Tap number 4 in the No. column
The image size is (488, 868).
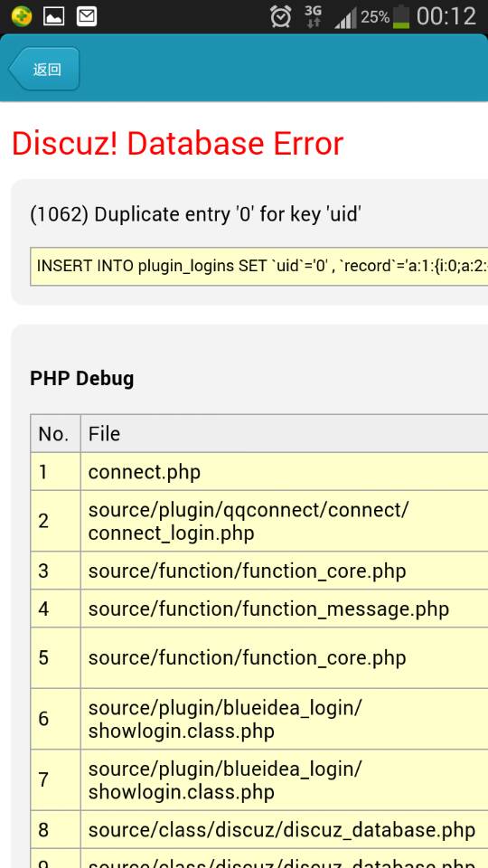(x=43, y=609)
